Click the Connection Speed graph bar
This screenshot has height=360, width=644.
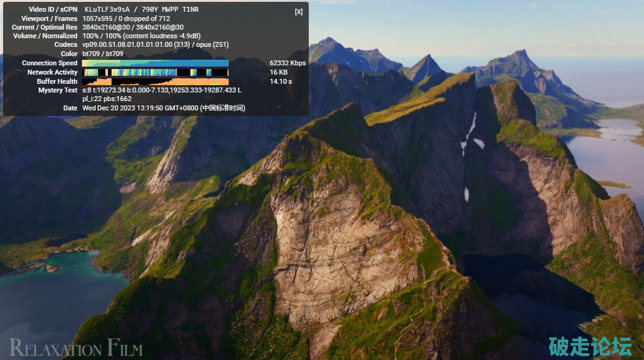155,63
